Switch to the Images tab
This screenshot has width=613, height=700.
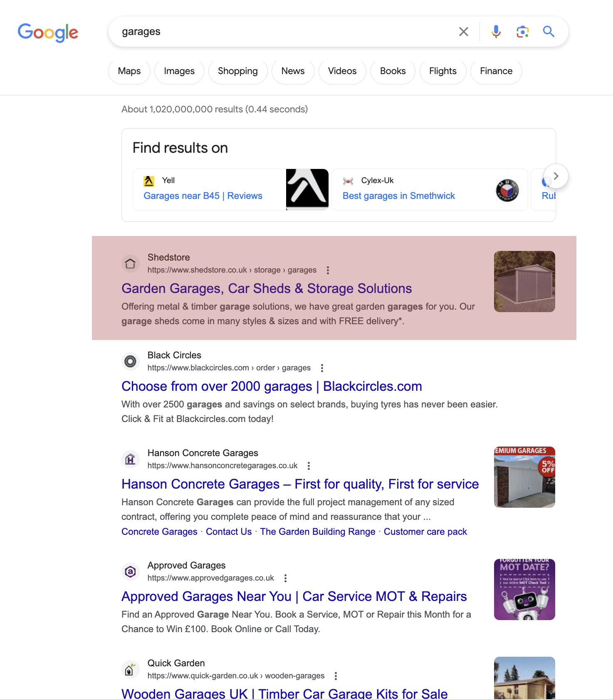click(179, 71)
